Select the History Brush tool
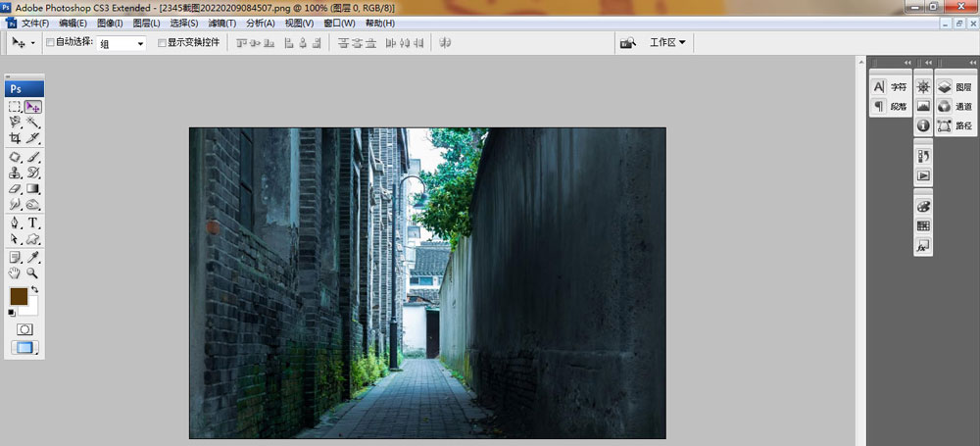980x446 pixels. (33, 173)
